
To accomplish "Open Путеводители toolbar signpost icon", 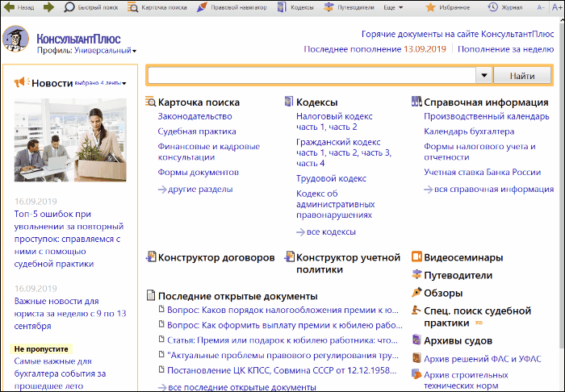I will [329, 7].
